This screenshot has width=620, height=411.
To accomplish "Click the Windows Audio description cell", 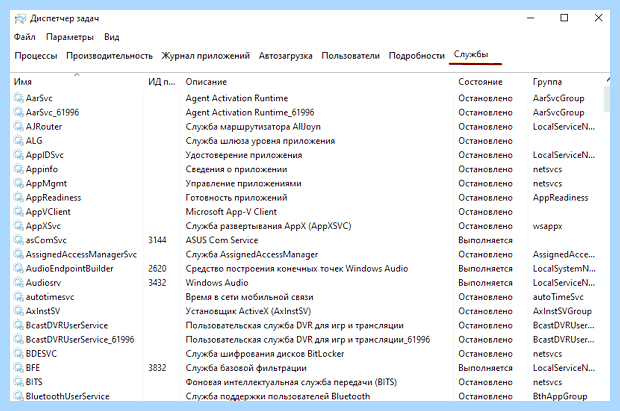I will pos(217,283).
